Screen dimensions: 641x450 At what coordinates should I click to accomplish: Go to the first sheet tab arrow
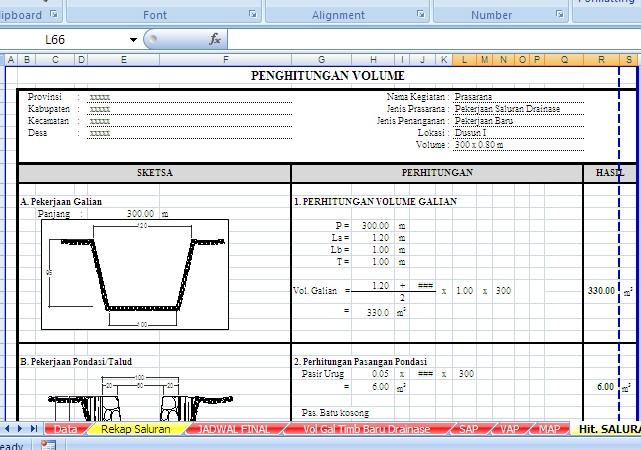7,428
